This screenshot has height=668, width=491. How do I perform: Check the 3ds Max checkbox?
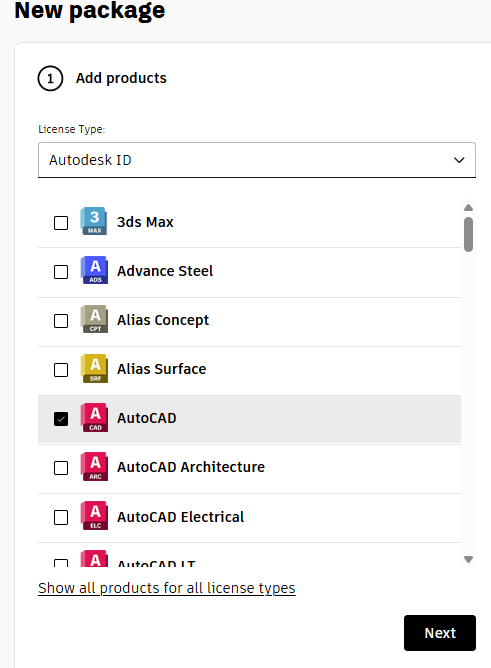61,222
